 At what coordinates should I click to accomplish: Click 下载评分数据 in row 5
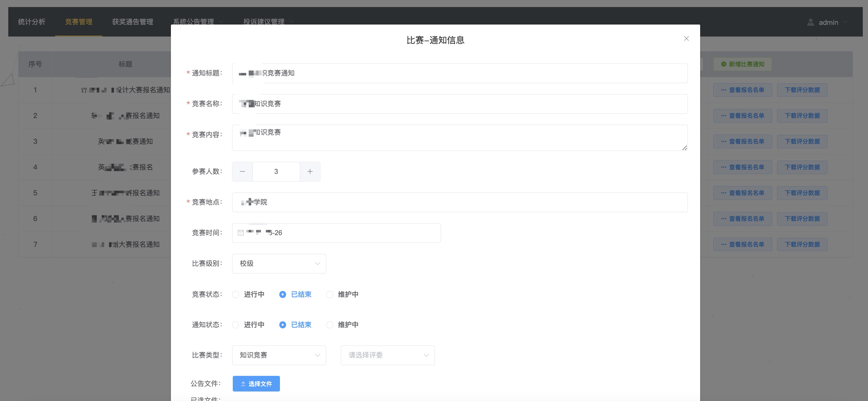click(802, 193)
